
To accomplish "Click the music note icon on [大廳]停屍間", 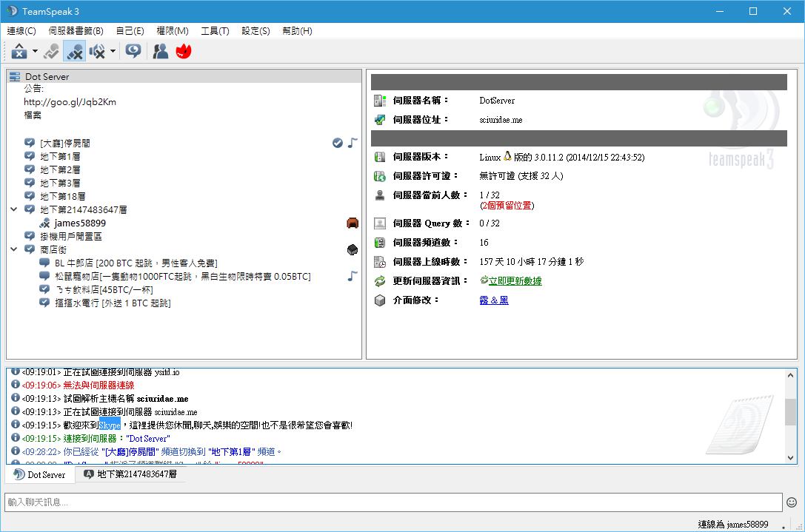I will pos(353,143).
